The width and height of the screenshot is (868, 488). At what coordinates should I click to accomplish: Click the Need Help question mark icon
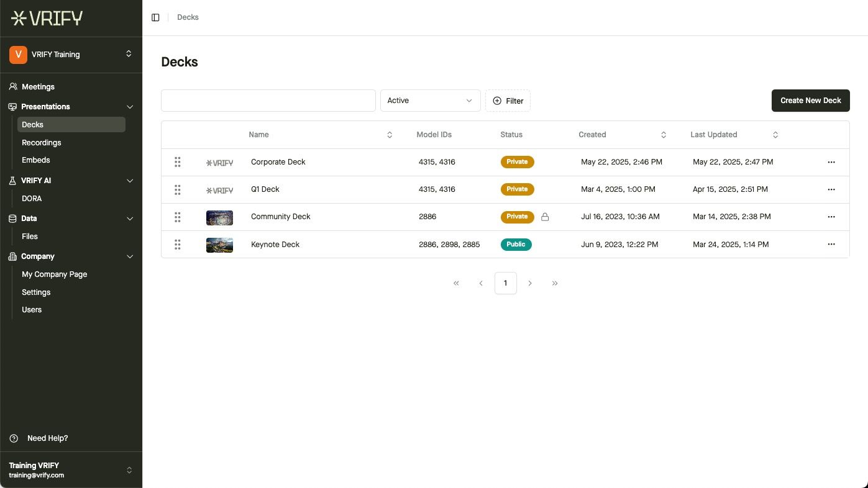tap(14, 438)
